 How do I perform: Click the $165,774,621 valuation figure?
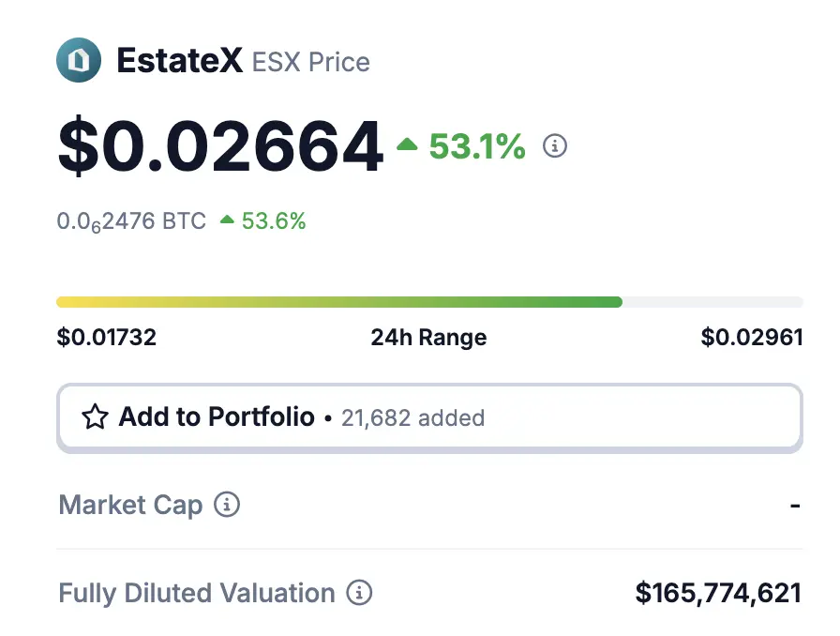point(718,594)
